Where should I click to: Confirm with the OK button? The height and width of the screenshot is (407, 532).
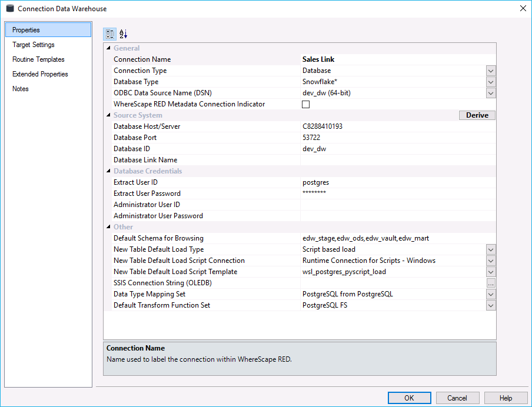click(x=409, y=398)
